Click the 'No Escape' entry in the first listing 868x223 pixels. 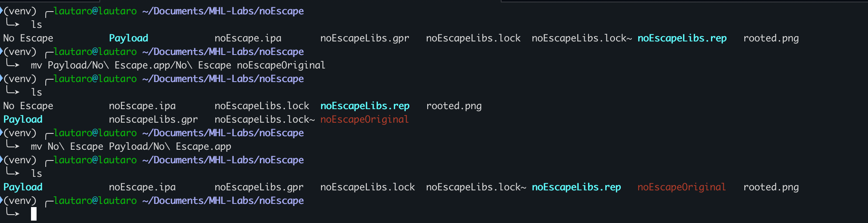(28, 38)
